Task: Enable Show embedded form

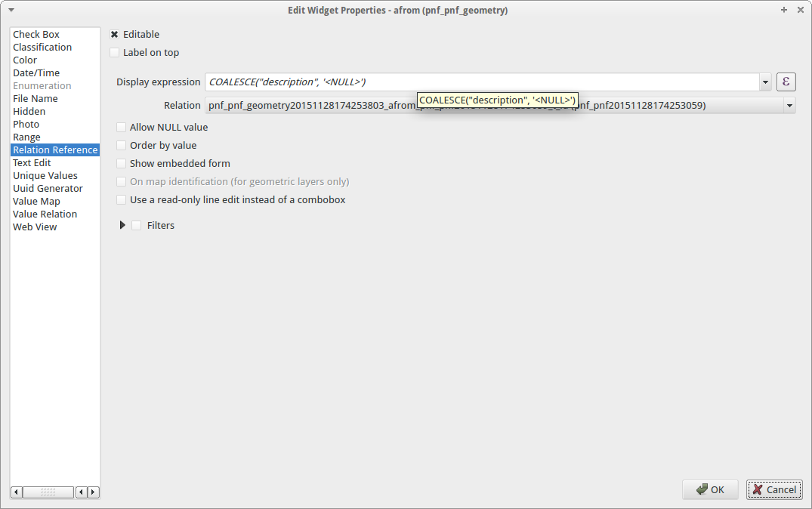Action: tap(121, 164)
